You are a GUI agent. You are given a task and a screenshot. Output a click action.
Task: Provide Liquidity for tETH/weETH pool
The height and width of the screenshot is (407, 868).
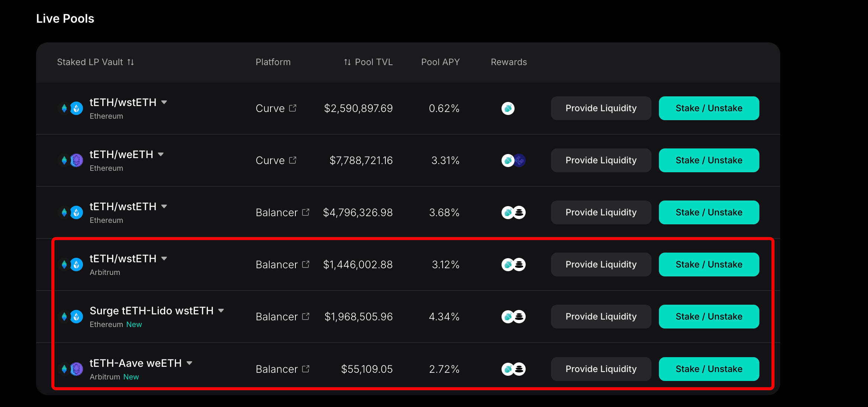point(601,160)
